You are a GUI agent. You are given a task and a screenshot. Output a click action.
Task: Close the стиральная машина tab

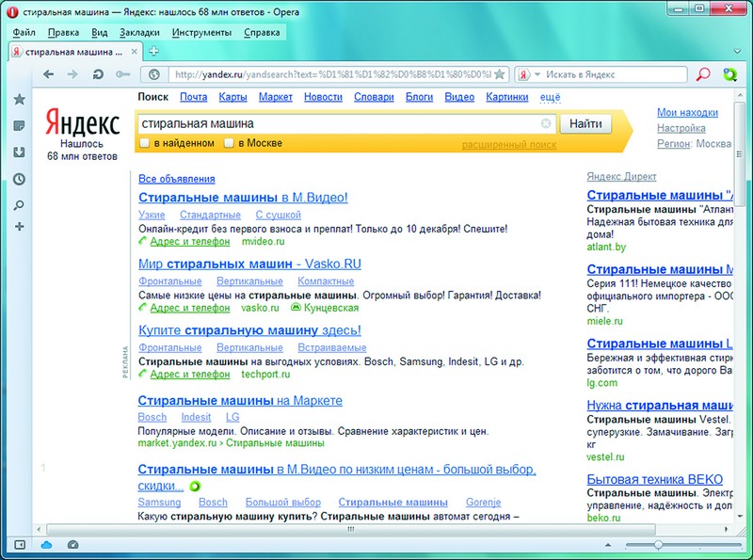(135, 52)
